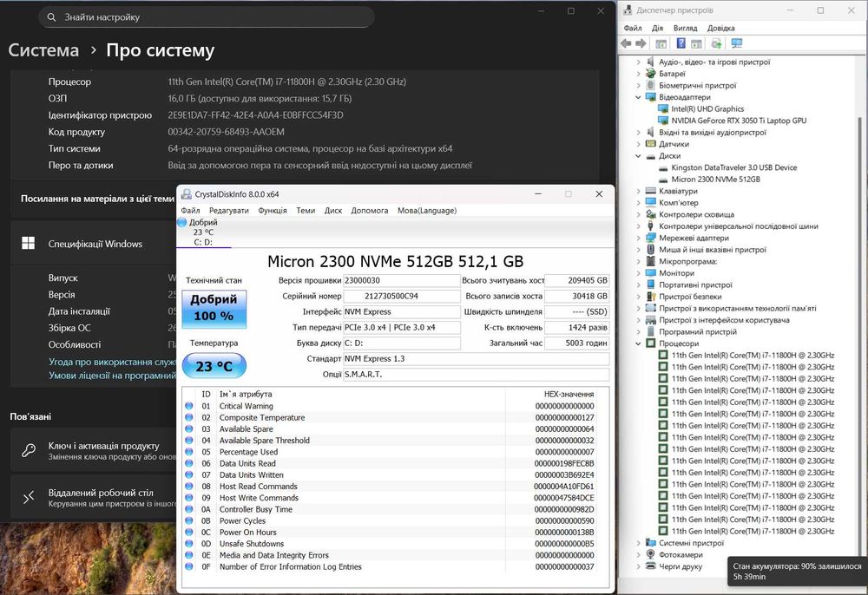
Task: Click the Віддалений робочий стіл entry text
Action: (x=101, y=492)
